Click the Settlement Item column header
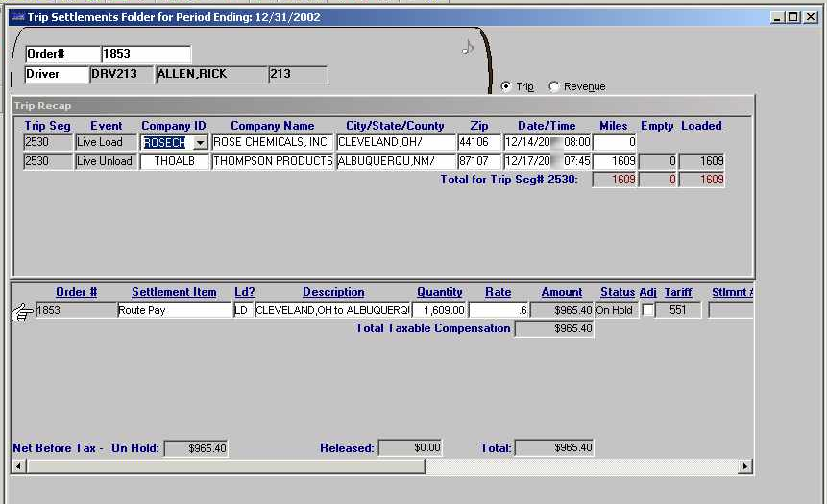Screen dimensions: 827x504 (174, 292)
